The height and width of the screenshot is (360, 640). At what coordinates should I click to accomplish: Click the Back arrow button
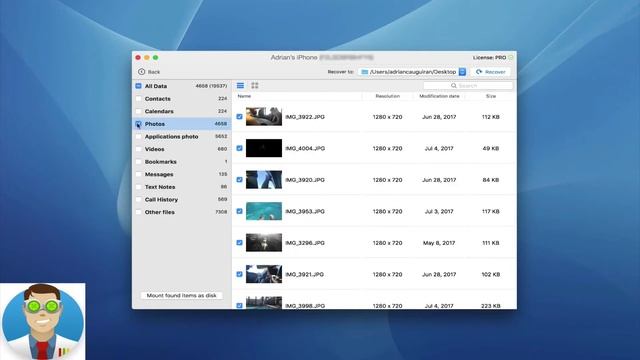pos(149,72)
